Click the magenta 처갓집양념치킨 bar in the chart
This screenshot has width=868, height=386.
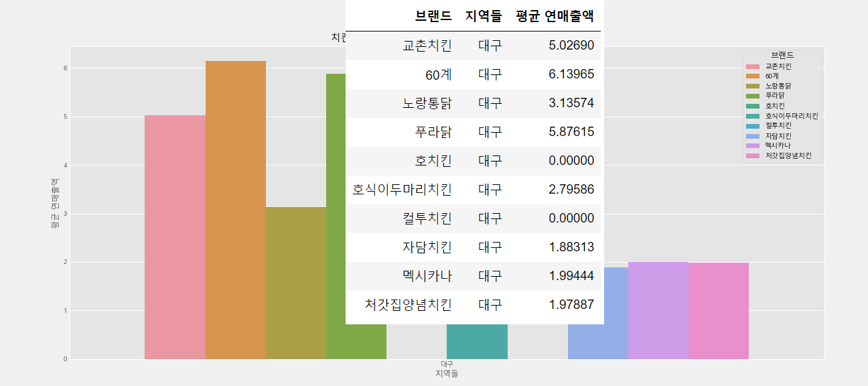pos(719,311)
